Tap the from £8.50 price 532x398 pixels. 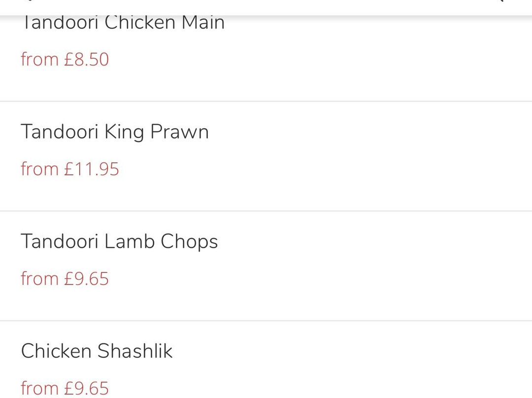(65, 60)
